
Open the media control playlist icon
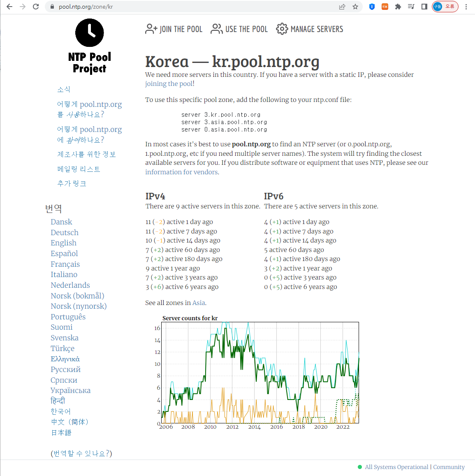pyautogui.click(x=411, y=7)
